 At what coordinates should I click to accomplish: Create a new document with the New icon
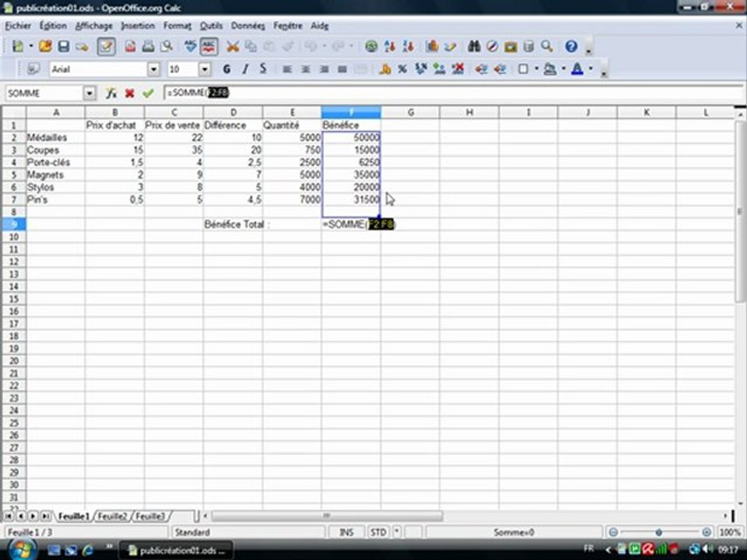tap(18, 46)
